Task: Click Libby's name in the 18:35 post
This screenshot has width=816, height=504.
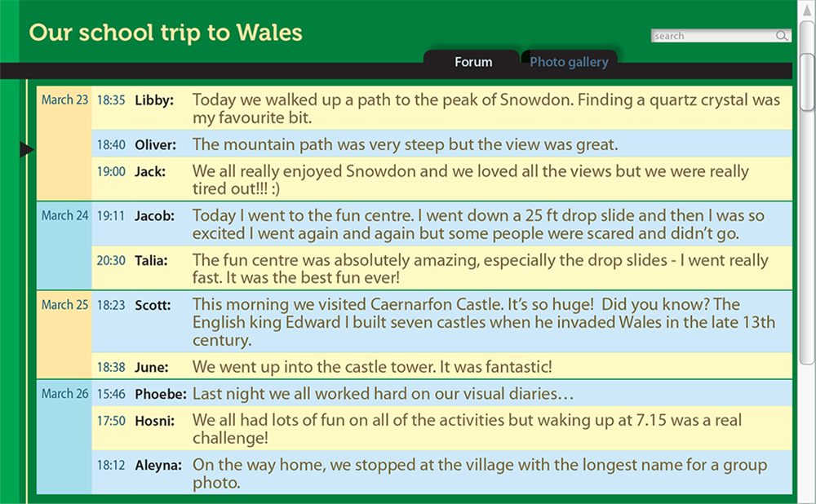Action: (x=154, y=99)
